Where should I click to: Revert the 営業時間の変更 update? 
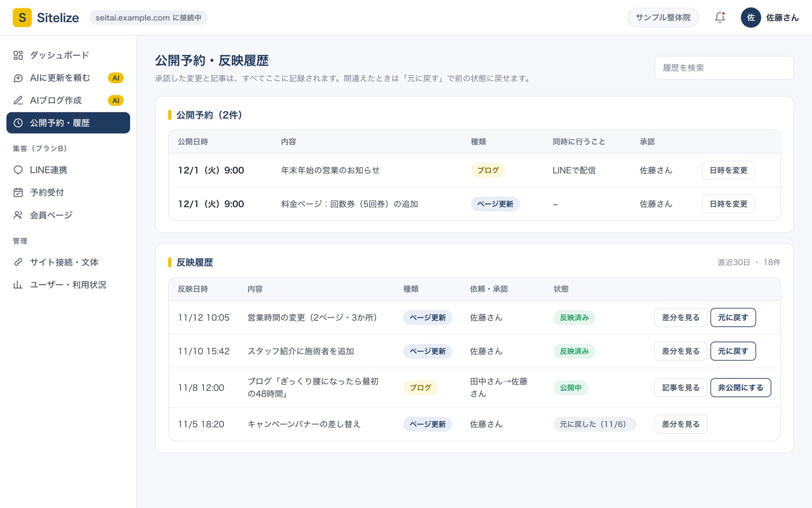point(733,317)
